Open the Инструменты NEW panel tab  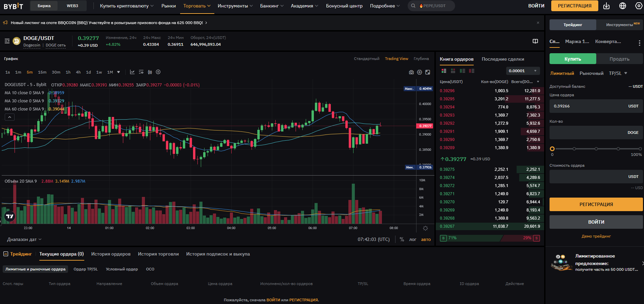click(x=620, y=25)
